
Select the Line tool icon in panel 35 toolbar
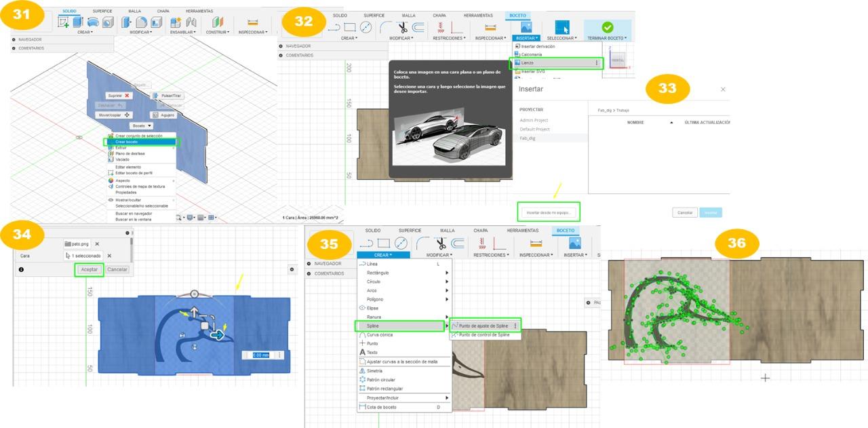367,244
